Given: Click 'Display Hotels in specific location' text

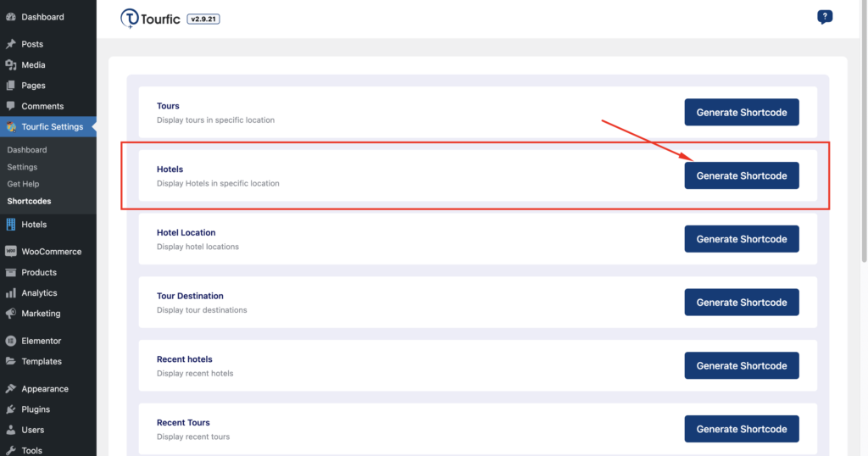Looking at the screenshot, I should [x=218, y=183].
